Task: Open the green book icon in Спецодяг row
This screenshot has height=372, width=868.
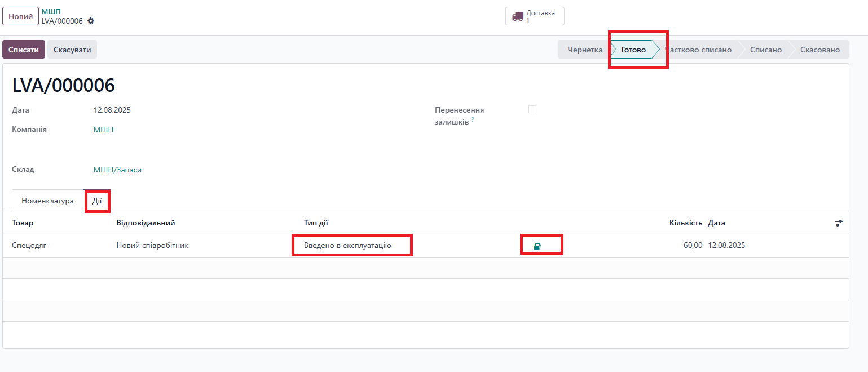Action: [x=537, y=246]
